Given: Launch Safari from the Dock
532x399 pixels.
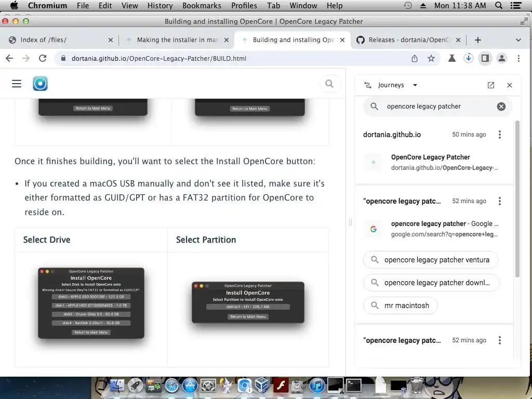Looking at the screenshot, I should tap(171, 386).
